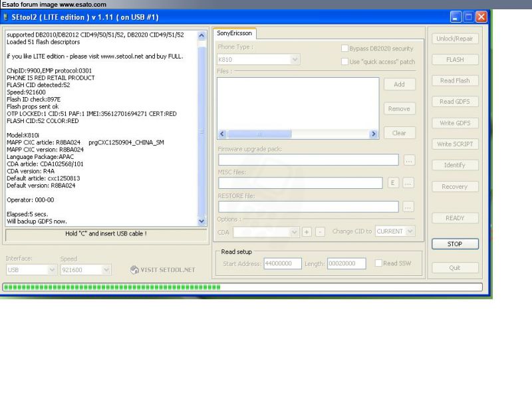This screenshot has width=532, height=403.
Task: Check the Read SSW option
Action: 378,263
